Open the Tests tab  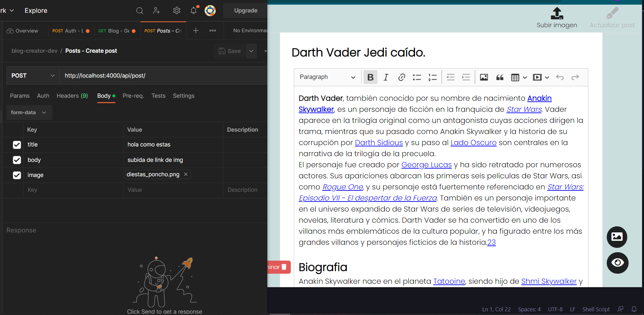click(x=158, y=96)
